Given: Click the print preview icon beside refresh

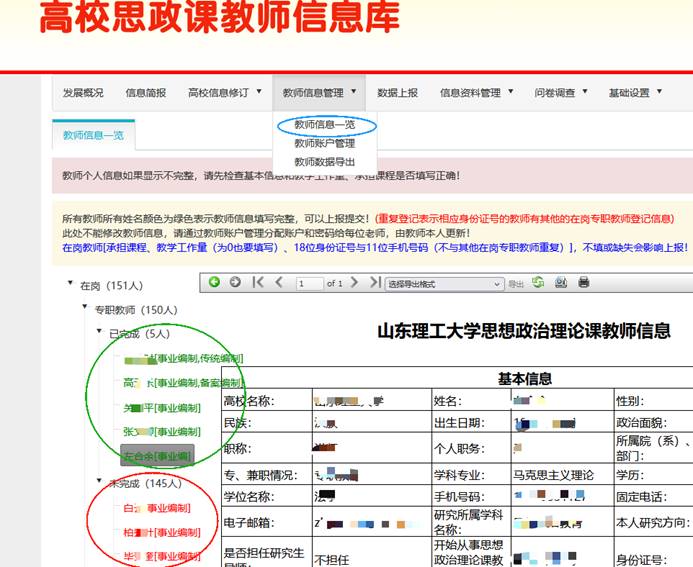Looking at the screenshot, I should click(561, 283).
